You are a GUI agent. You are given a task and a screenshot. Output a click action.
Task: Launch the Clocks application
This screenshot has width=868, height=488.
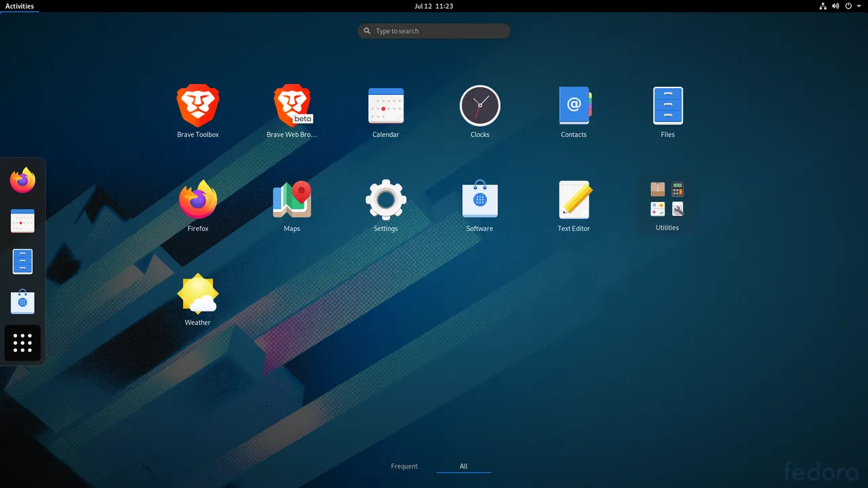click(480, 106)
